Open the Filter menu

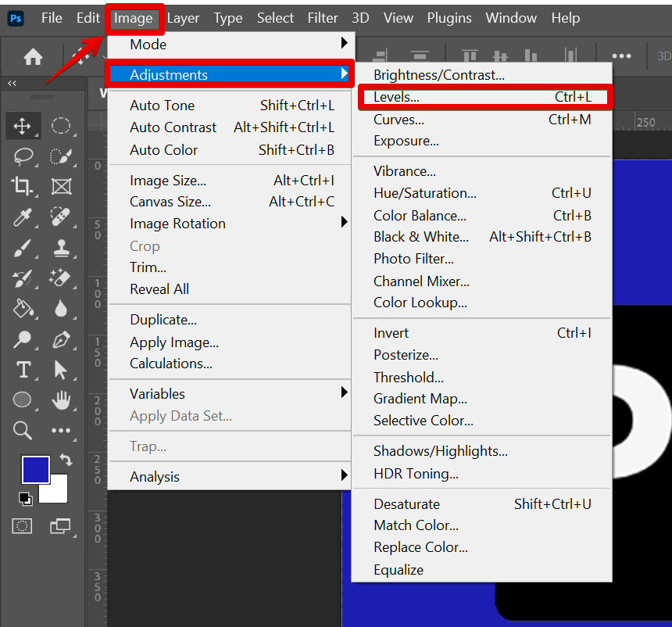coord(322,17)
